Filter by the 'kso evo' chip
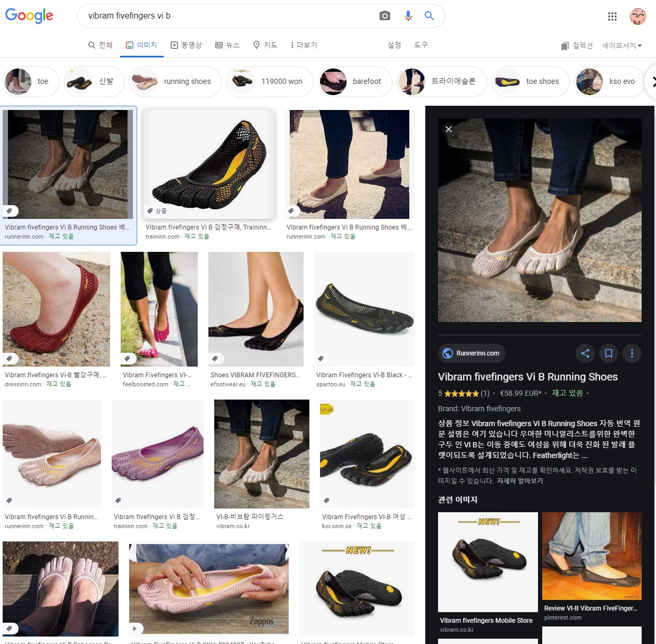656x644 pixels. 610,82
